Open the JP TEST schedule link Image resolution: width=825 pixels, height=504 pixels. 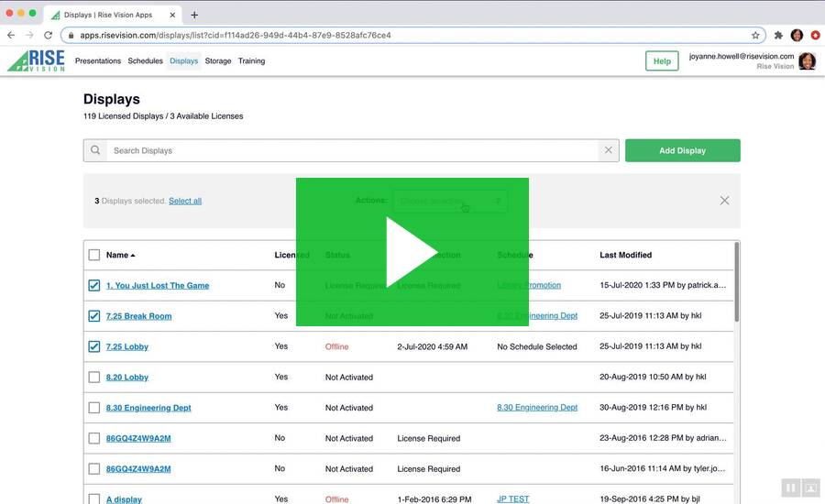[513, 499]
